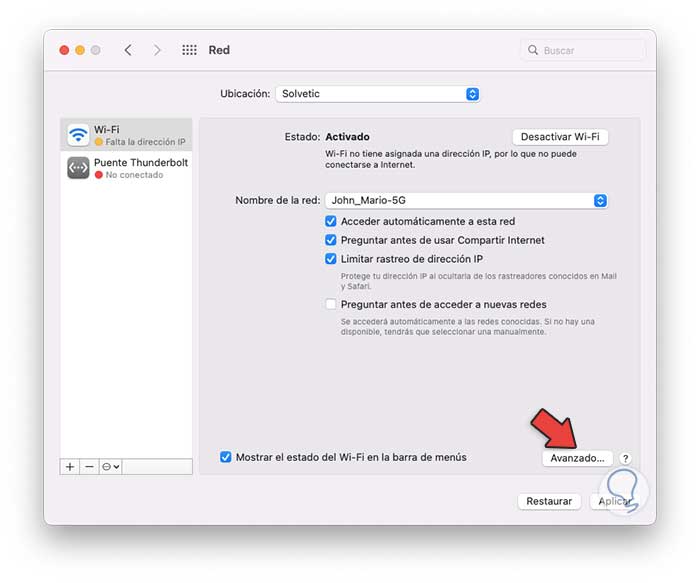Minimize the Red window
The image size is (700, 583).
pyautogui.click(x=80, y=50)
